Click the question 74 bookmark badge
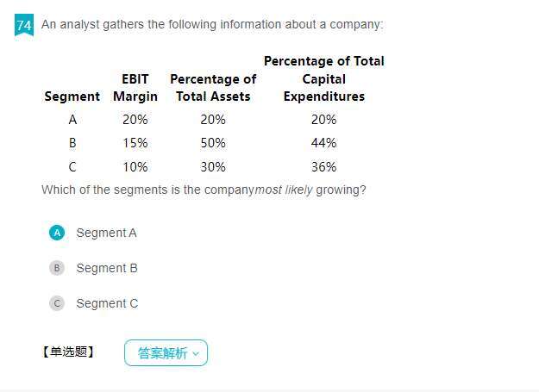Viewport: 539px width, 392px height. click(x=24, y=25)
